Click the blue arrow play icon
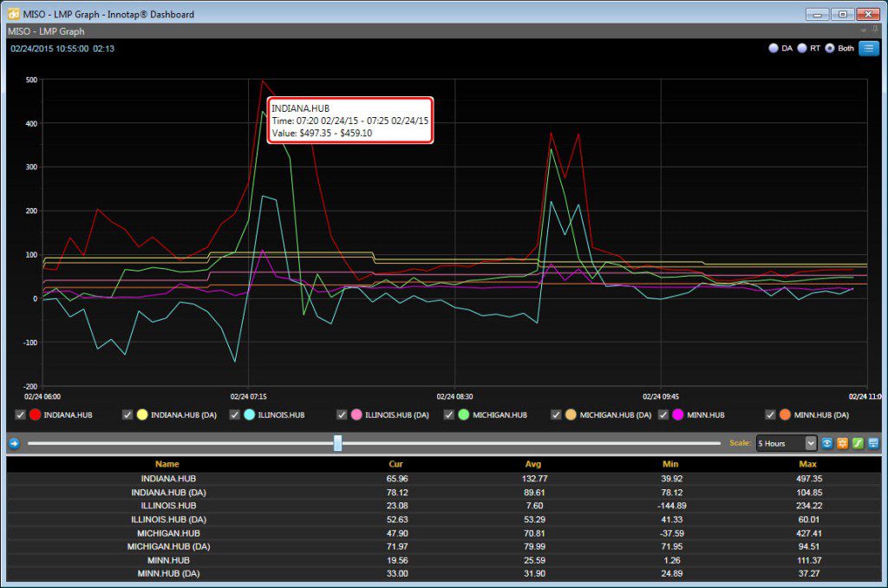888x588 pixels. tap(14, 443)
